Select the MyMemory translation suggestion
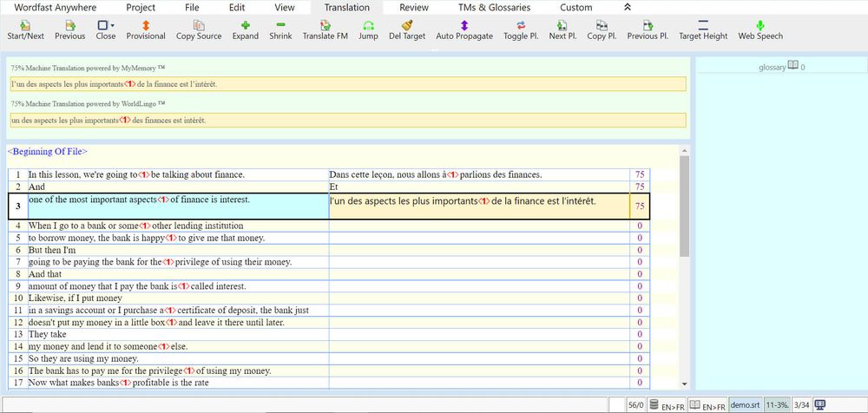868x413 pixels. 348,84
